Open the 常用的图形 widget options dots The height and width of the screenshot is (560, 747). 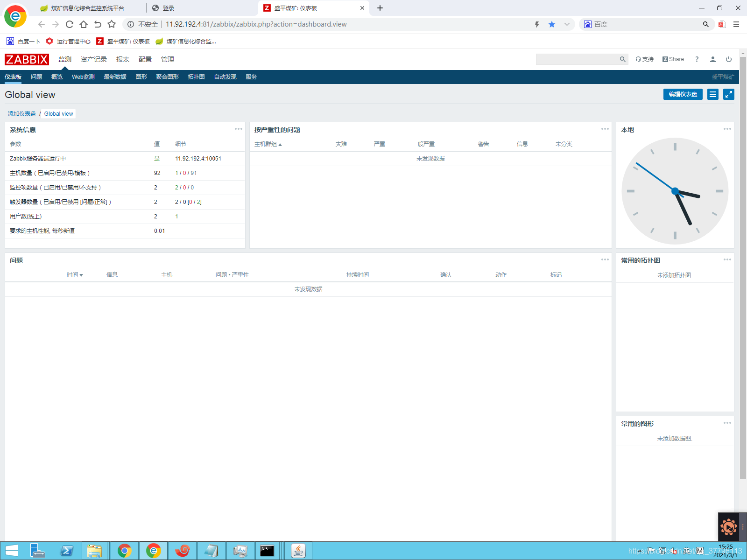pyautogui.click(x=727, y=423)
